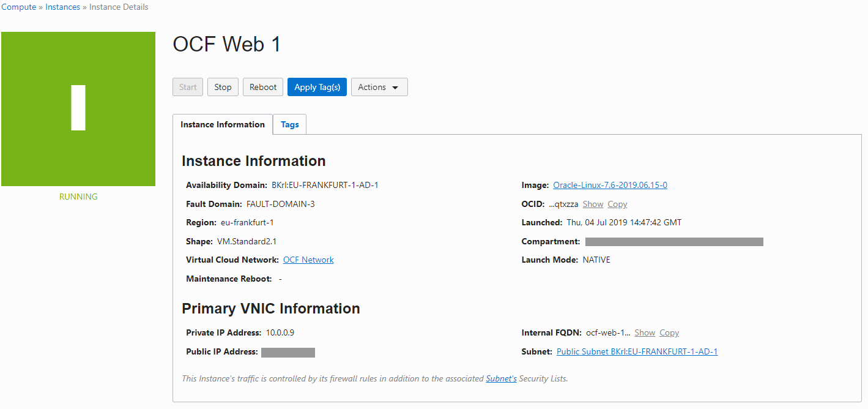Click the green instance status icon
The height and width of the screenshot is (409, 868).
coord(78,109)
